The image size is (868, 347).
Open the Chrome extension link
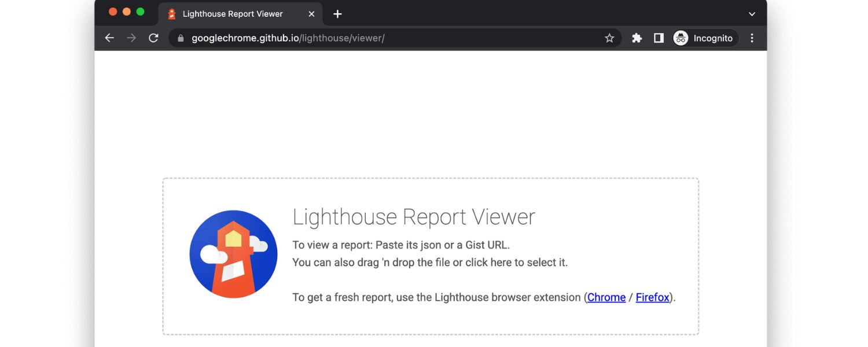[x=606, y=297]
